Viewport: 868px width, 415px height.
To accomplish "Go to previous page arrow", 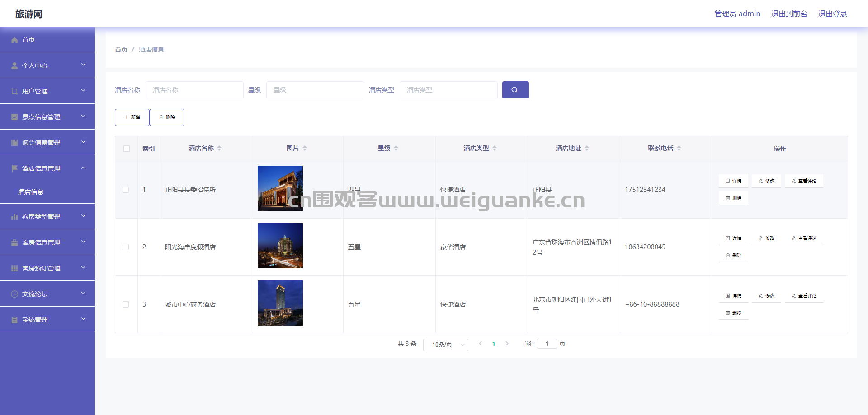I will point(481,344).
